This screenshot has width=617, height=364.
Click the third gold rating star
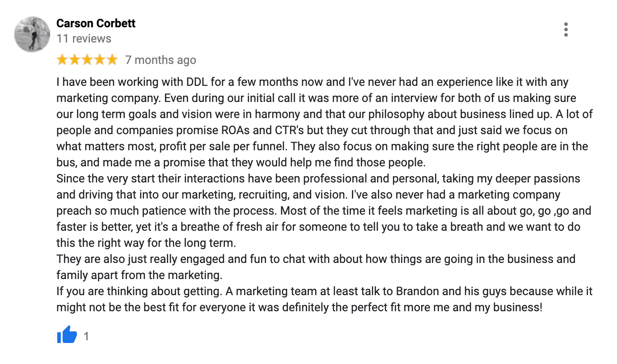tap(87, 59)
